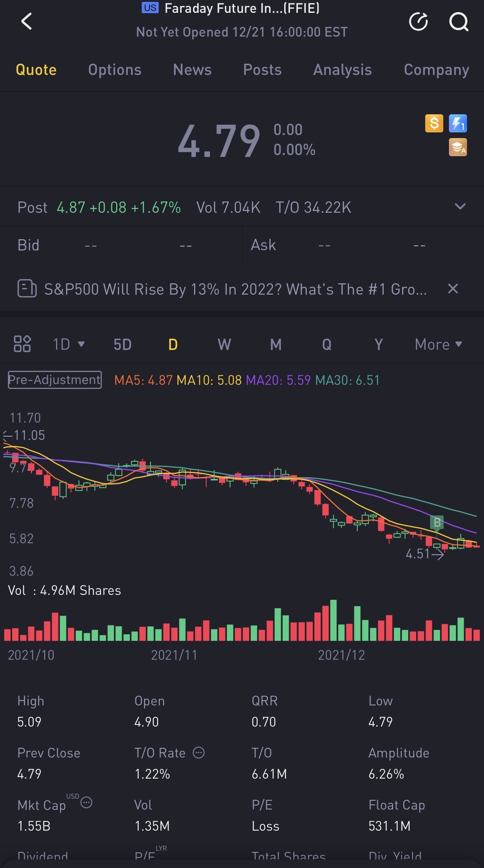Tap the yellow dollar sign badge
This screenshot has width=484, height=868.
pyautogui.click(x=434, y=123)
